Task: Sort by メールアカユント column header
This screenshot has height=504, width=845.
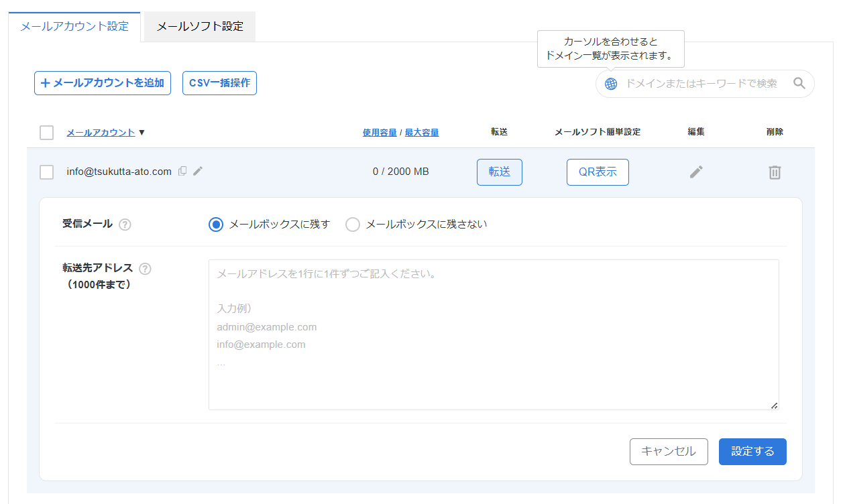Action: tap(101, 133)
